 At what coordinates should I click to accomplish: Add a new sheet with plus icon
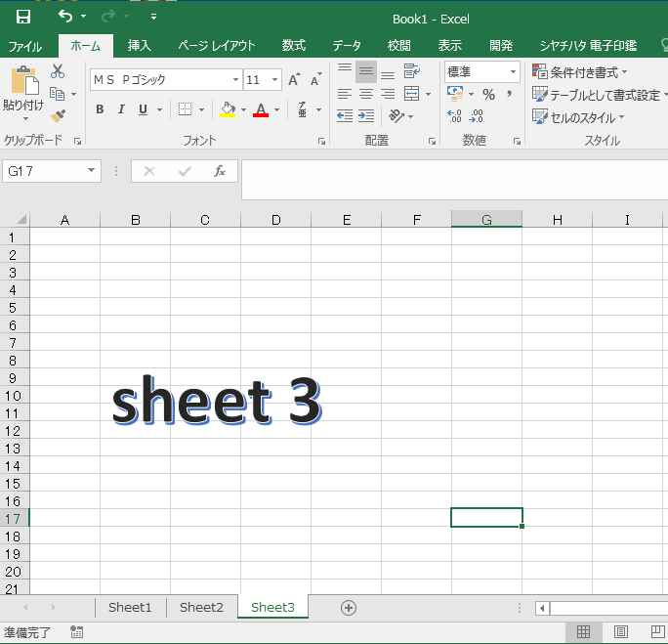click(x=348, y=607)
